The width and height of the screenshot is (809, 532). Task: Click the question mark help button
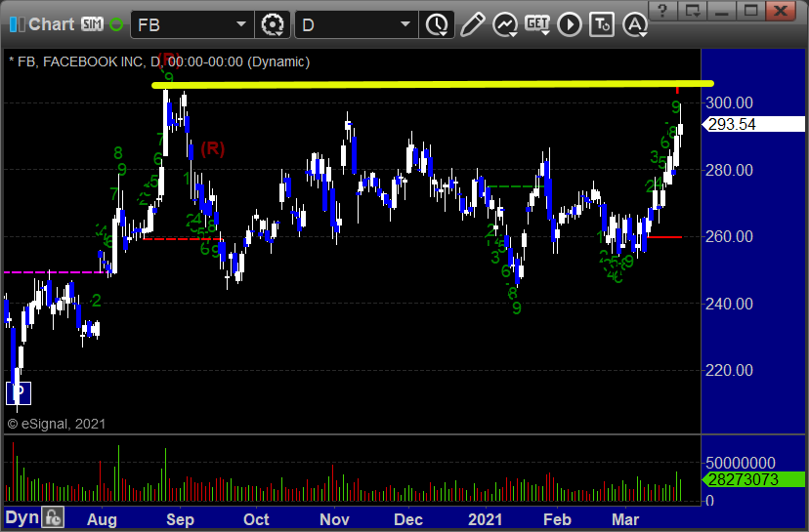[x=663, y=11]
